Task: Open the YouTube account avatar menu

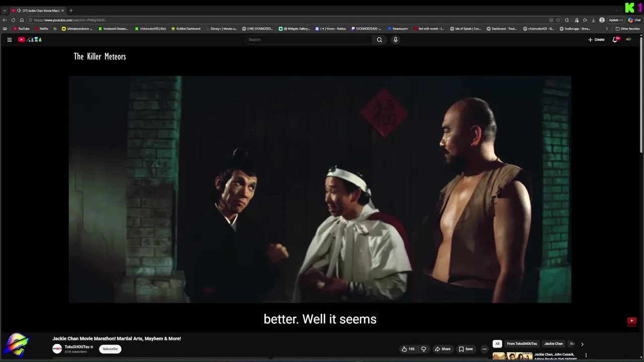Action: [628, 39]
